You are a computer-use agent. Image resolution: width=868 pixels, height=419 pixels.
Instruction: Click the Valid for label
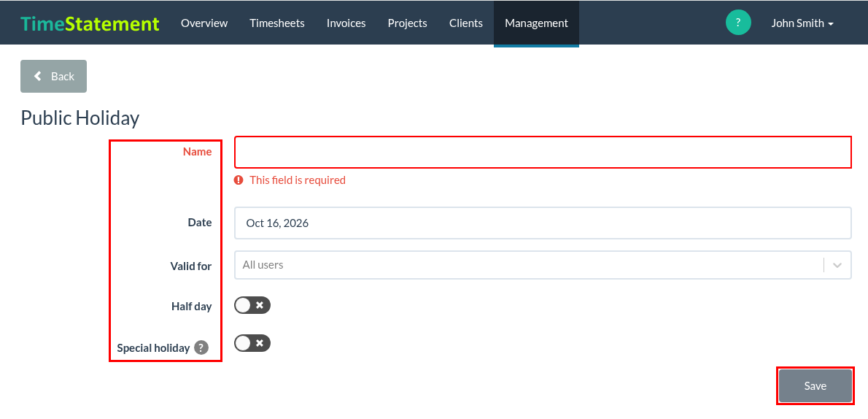point(191,266)
